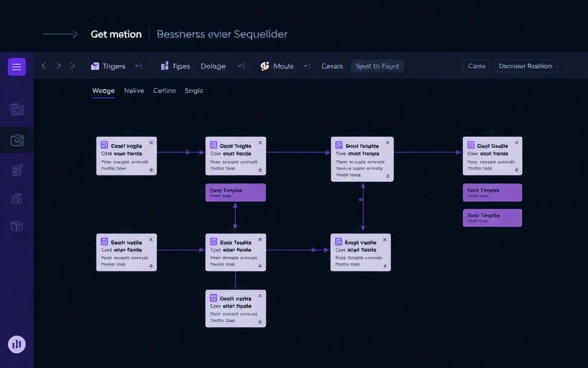Open the Dolage toolbar item
The image size is (588, 368).
[213, 66]
